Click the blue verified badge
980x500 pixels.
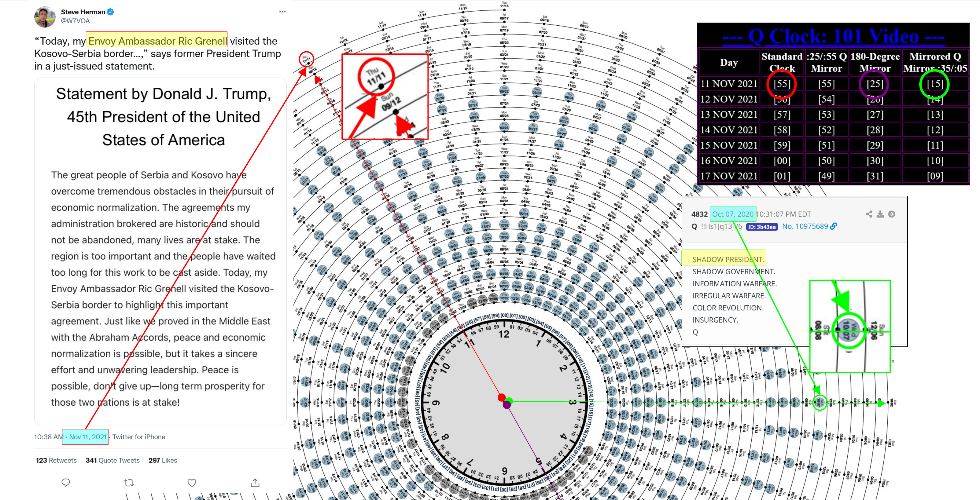tap(110, 12)
